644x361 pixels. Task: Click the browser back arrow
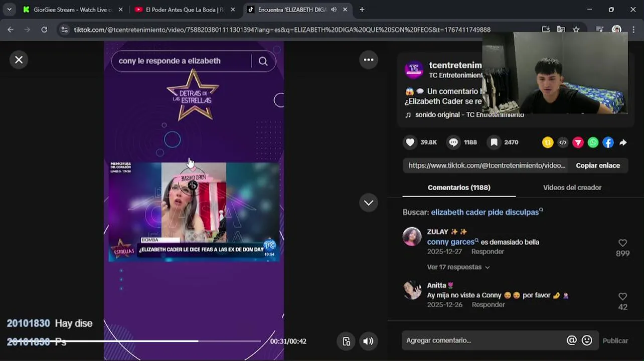(11, 30)
